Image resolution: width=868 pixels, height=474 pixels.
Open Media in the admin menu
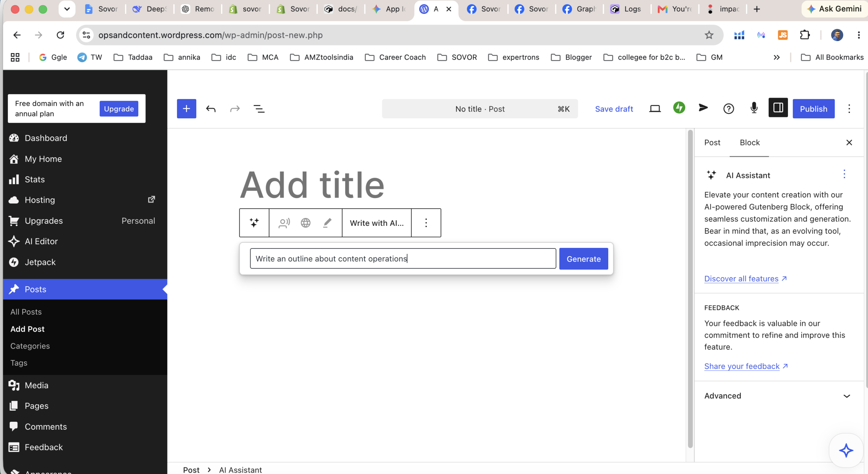[36, 385]
